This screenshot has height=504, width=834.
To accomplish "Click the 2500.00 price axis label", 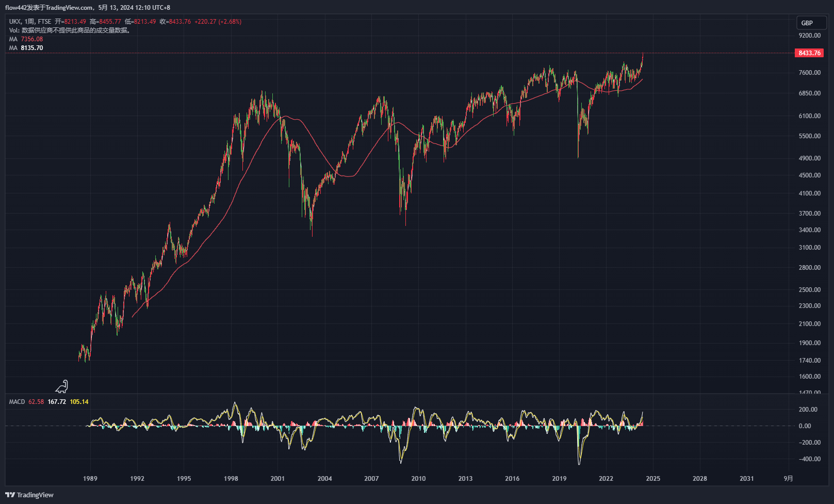I will [x=809, y=290].
